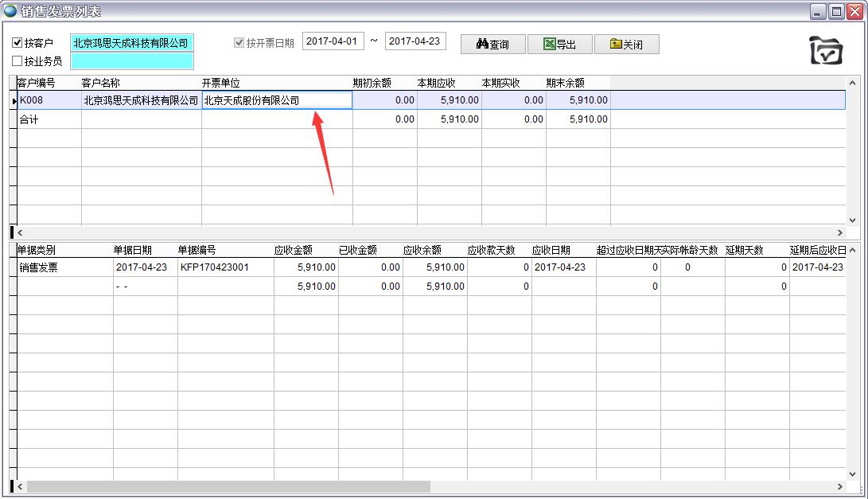Toggle the 按开票日期 checkbox
Image resolution: width=868 pixels, height=499 pixels.
[239, 43]
